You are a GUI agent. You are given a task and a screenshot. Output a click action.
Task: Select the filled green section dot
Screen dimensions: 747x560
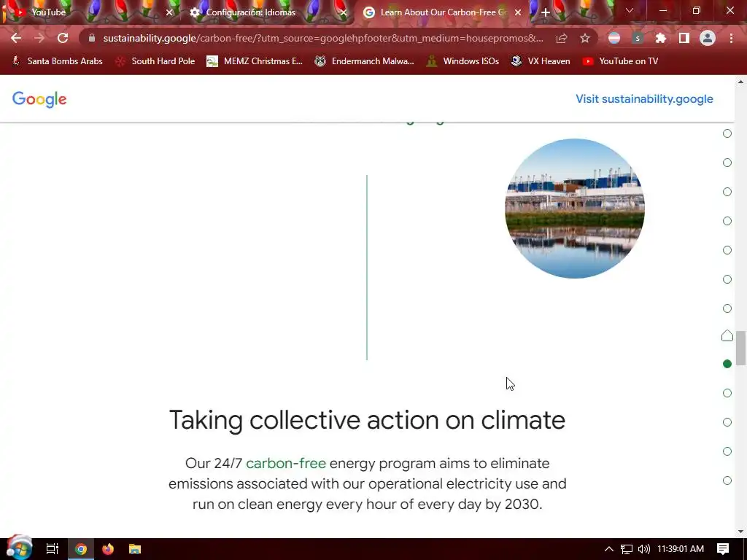(x=727, y=364)
